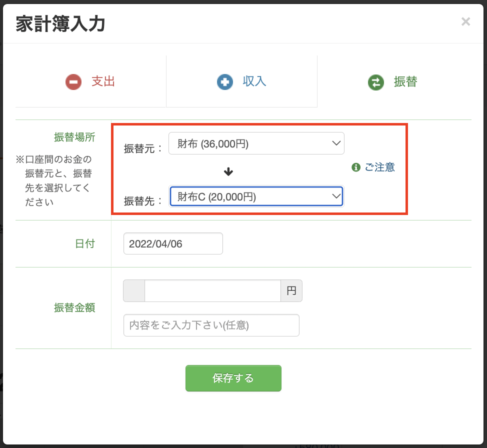Click the 円 currency label addon

point(291,291)
